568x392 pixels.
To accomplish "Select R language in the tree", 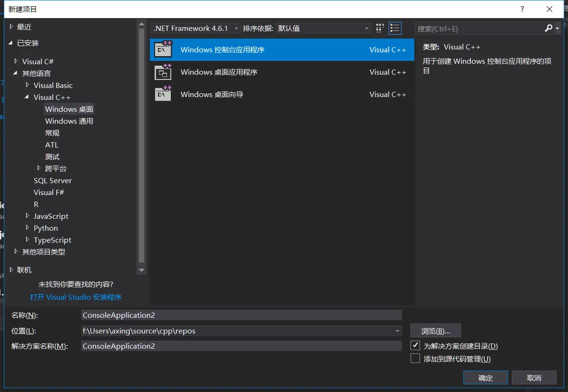I will (36, 205).
